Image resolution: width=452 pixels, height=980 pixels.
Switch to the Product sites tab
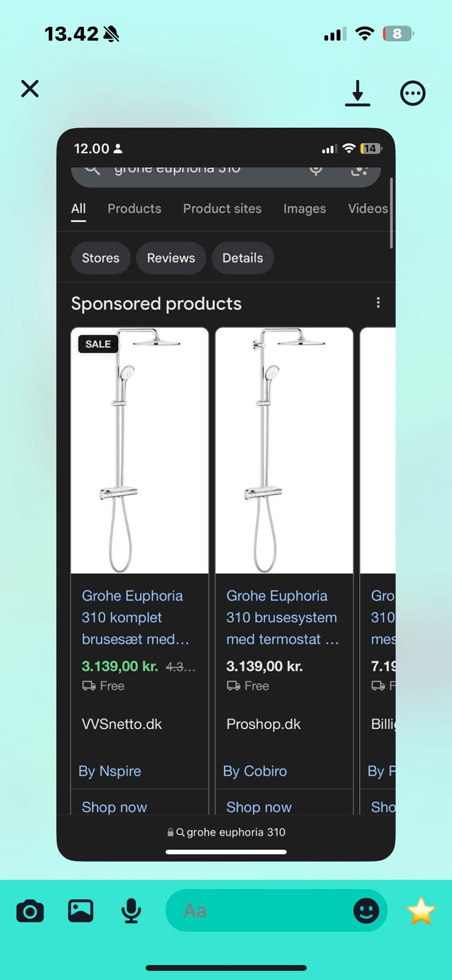coord(222,209)
